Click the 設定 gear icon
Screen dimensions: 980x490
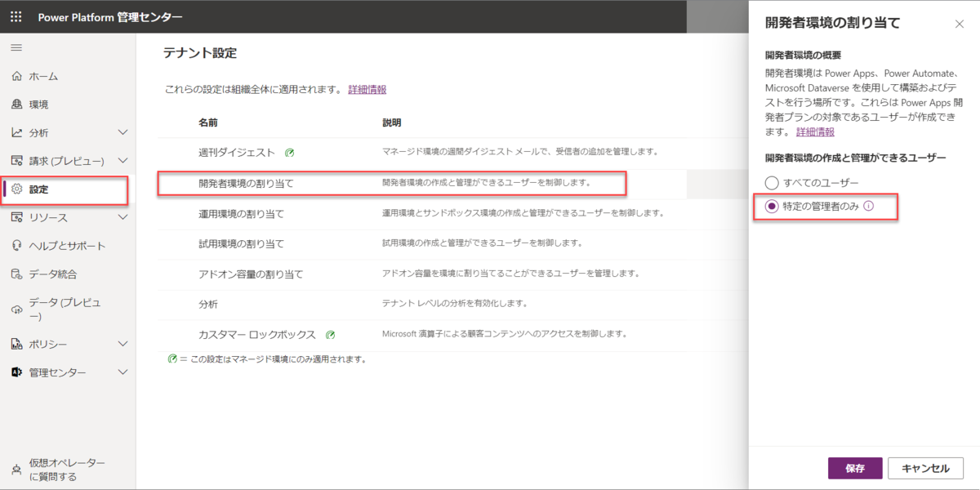click(16, 189)
